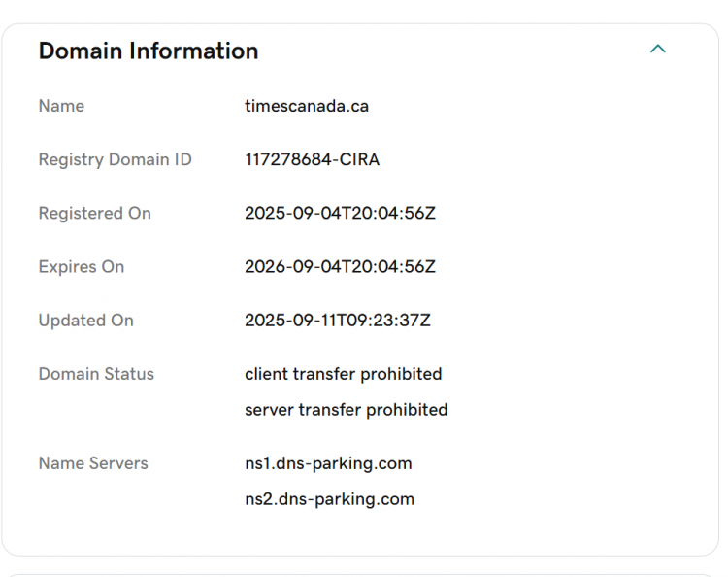Select the 2026-09-04 expiry timestamp
The width and height of the screenshot is (728, 577).
click(x=340, y=266)
